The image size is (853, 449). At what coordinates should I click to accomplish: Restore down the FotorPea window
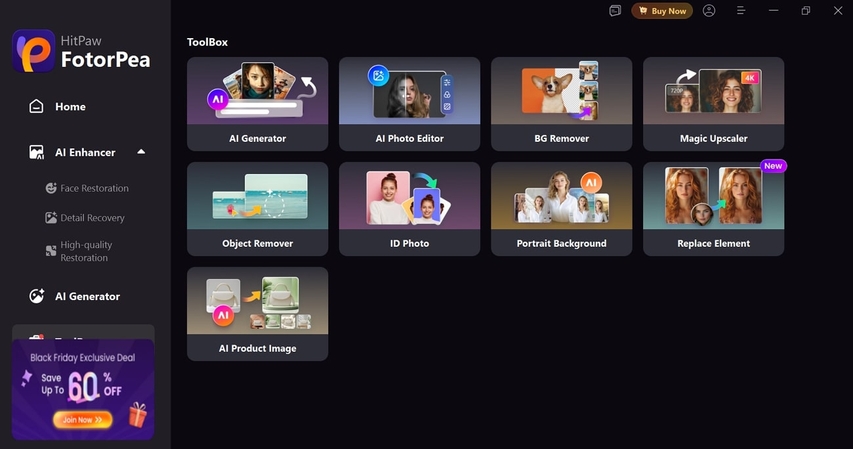click(806, 11)
